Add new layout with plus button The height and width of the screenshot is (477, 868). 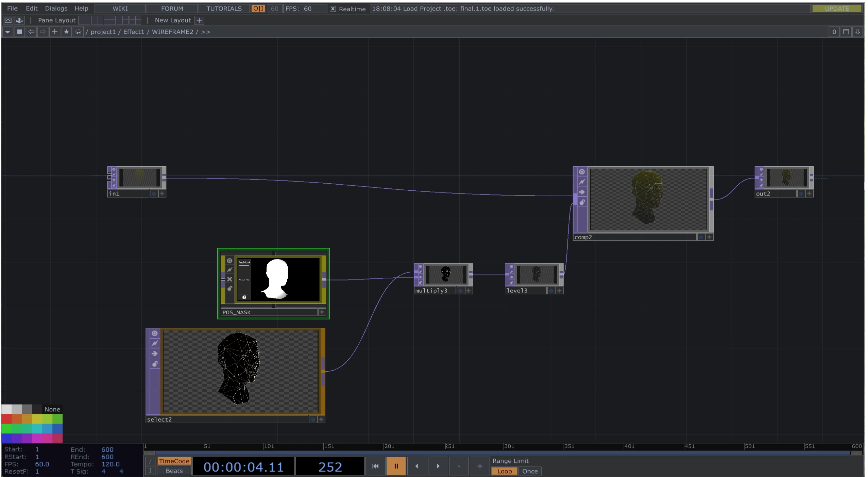[x=199, y=20]
